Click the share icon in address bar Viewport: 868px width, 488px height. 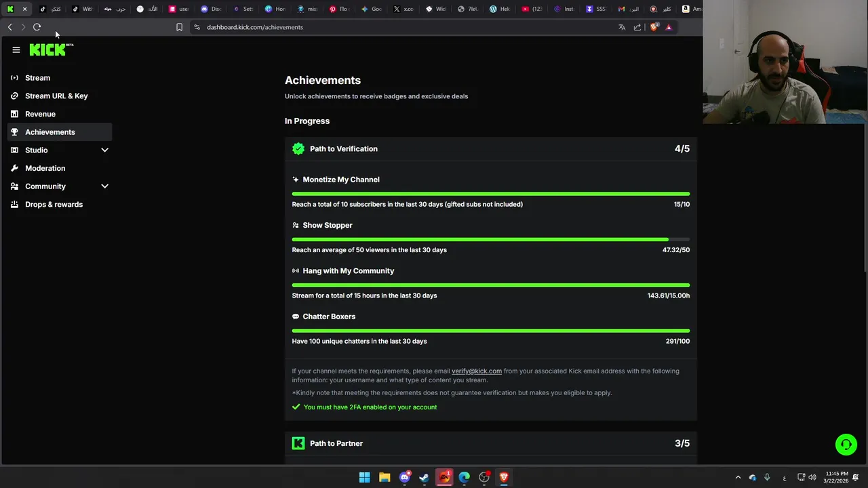[x=637, y=27]
